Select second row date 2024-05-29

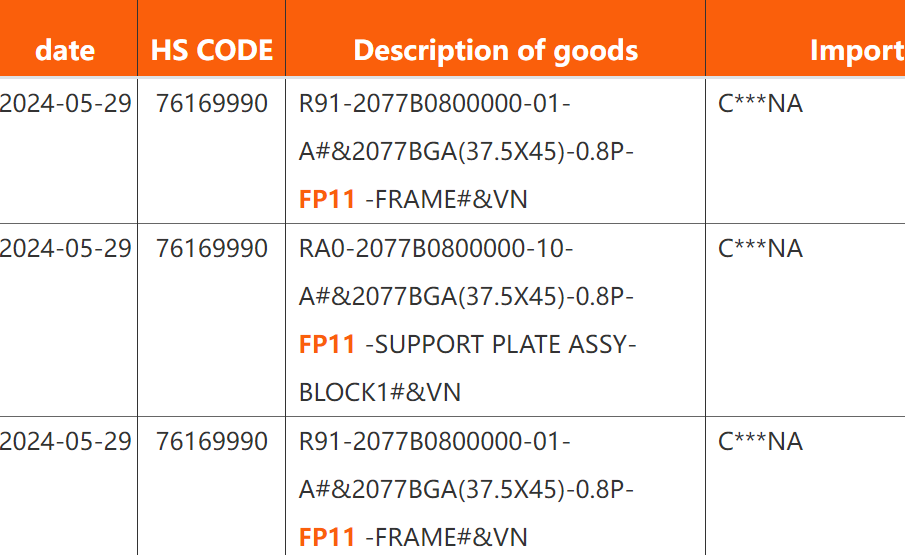click(65, 249)
